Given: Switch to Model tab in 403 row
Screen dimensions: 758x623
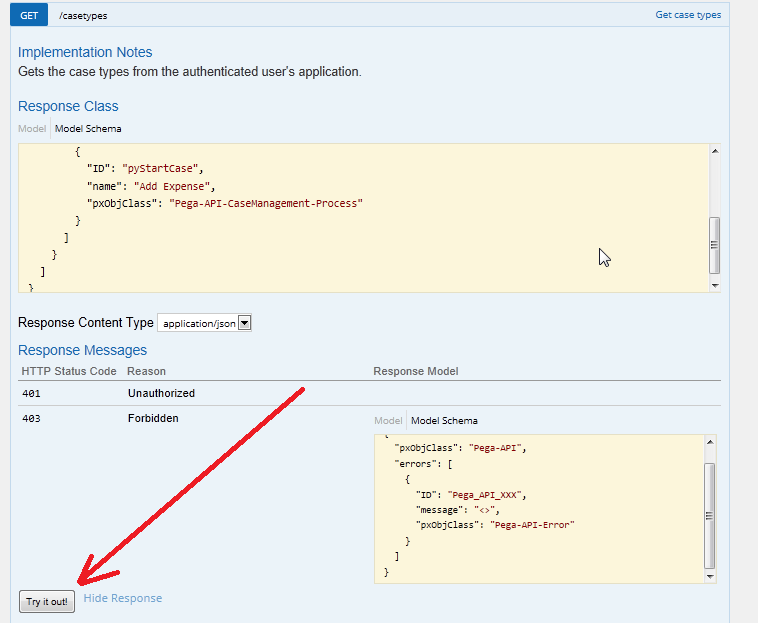Looking at the screenshot, I should coord(388,420).
